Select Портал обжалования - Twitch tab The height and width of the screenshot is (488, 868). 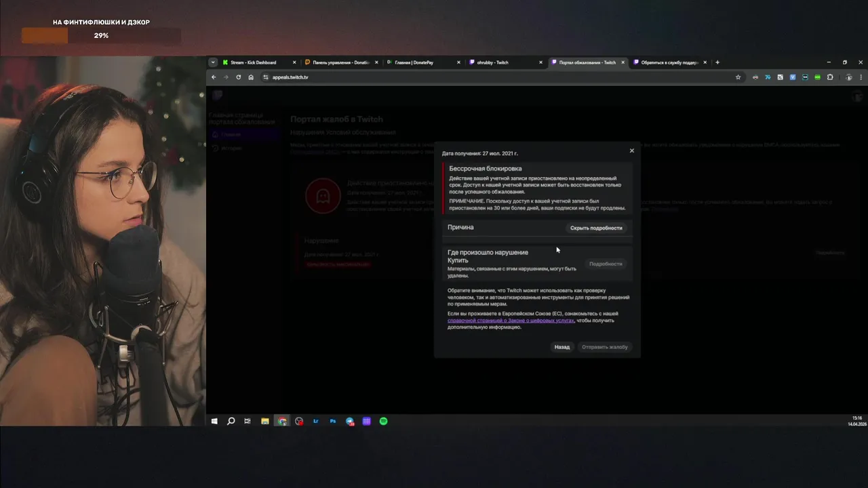[587, 62]
